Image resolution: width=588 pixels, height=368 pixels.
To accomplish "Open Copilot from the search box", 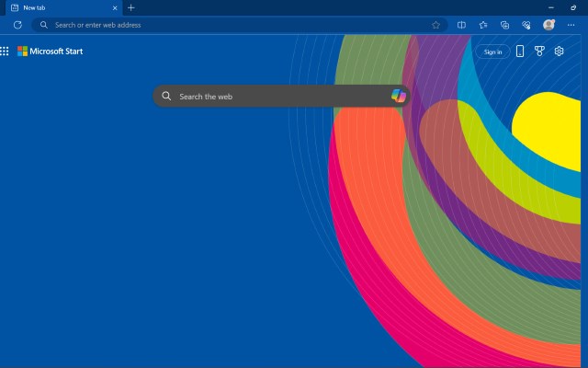I will click(x=398, y=96).
